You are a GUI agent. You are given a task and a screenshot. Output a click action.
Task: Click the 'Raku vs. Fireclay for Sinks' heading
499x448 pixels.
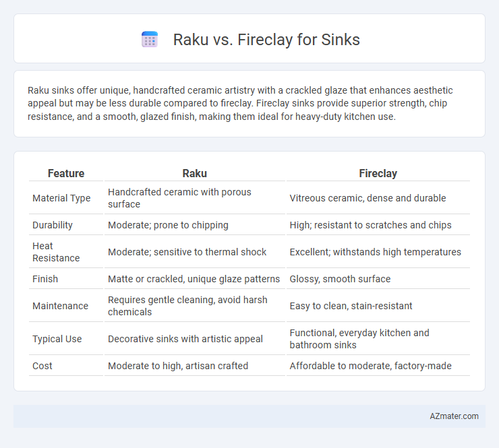(x=266, y=40)
